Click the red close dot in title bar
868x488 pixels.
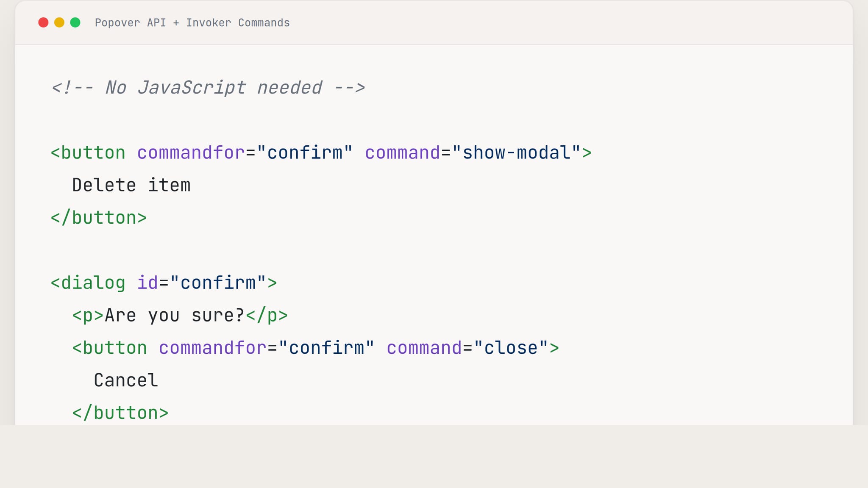click(43, 22)
